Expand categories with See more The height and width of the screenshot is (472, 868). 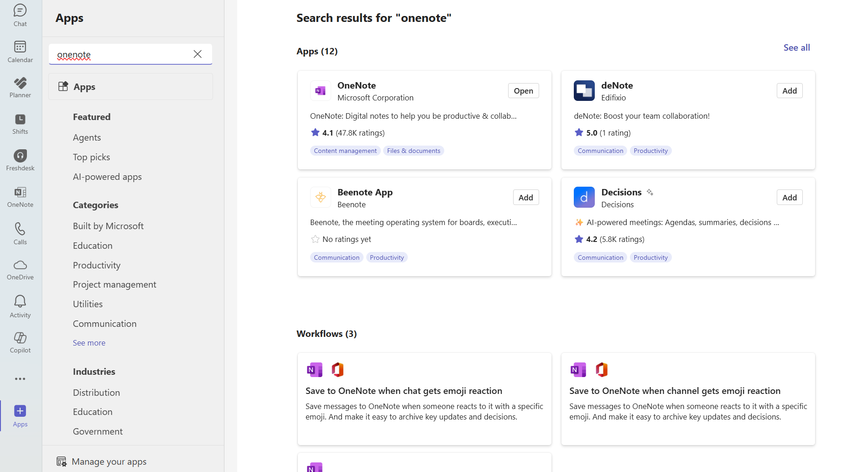point(89,343)
